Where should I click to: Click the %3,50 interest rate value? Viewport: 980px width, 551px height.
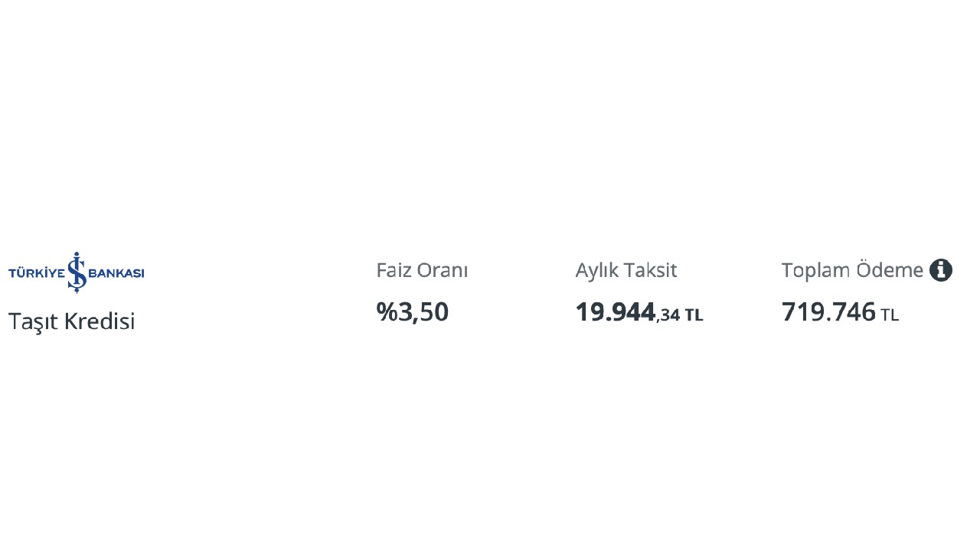(x=412, y=312)
